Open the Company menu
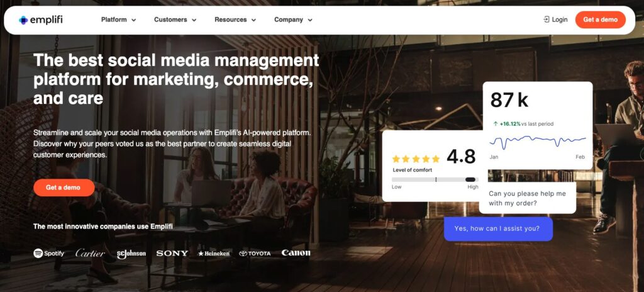 [293, 20]
